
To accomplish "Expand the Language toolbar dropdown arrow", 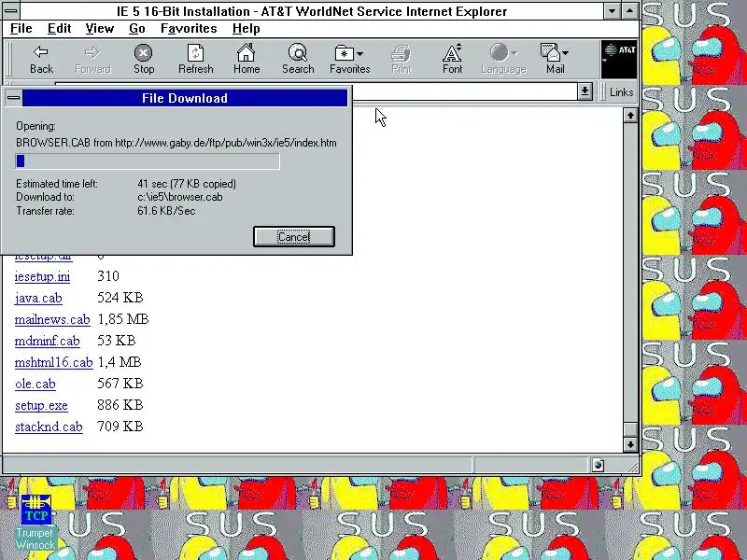I will click(x=514, y=54).
